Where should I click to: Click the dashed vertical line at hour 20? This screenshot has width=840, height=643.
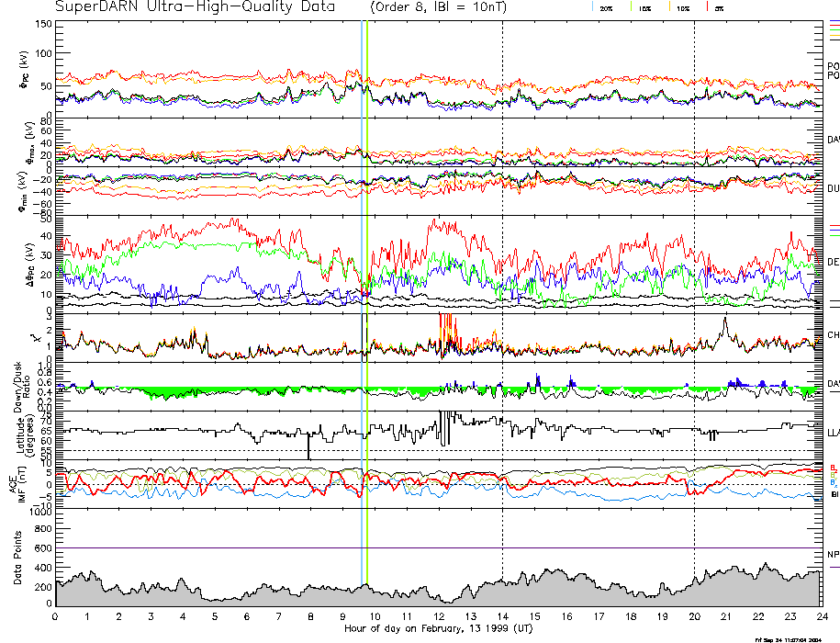pos(694,276)
